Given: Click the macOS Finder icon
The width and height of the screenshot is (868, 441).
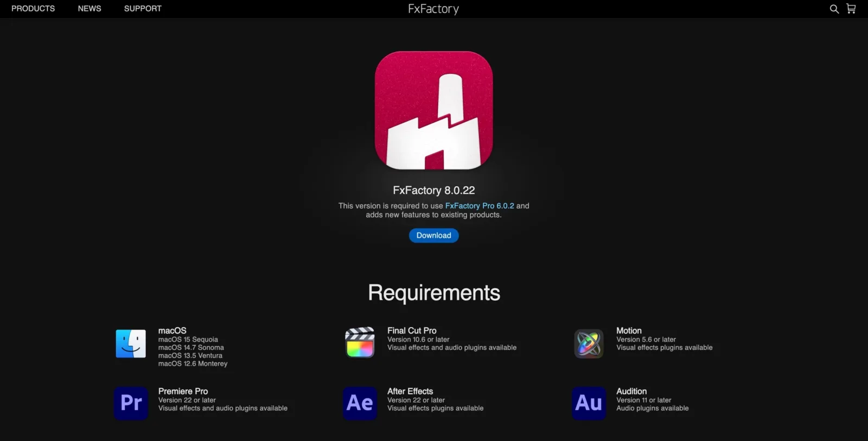Looking at the screenshot, I should tap(131, 344).
